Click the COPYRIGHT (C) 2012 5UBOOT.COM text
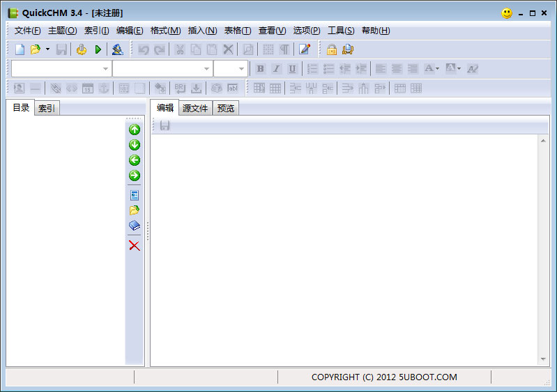Screen dimensions: 557x392 point(384,377)
